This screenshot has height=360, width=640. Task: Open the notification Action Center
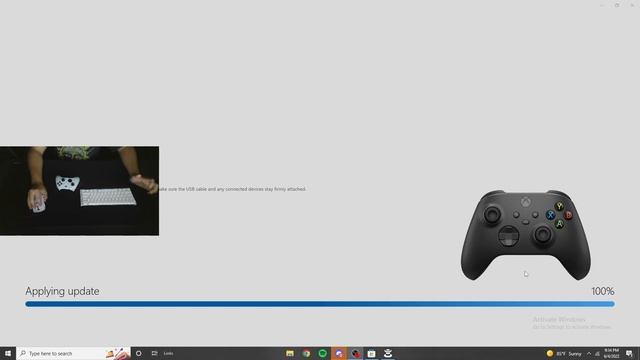coord(629,353)
